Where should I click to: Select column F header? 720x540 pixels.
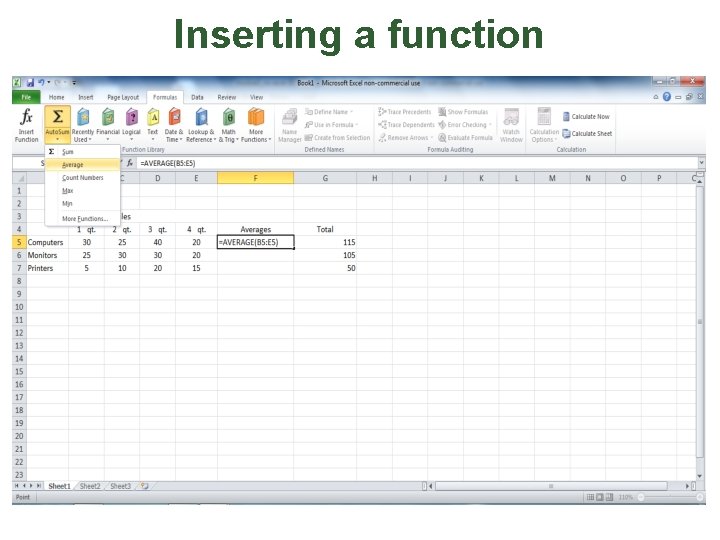click(255, 178)
